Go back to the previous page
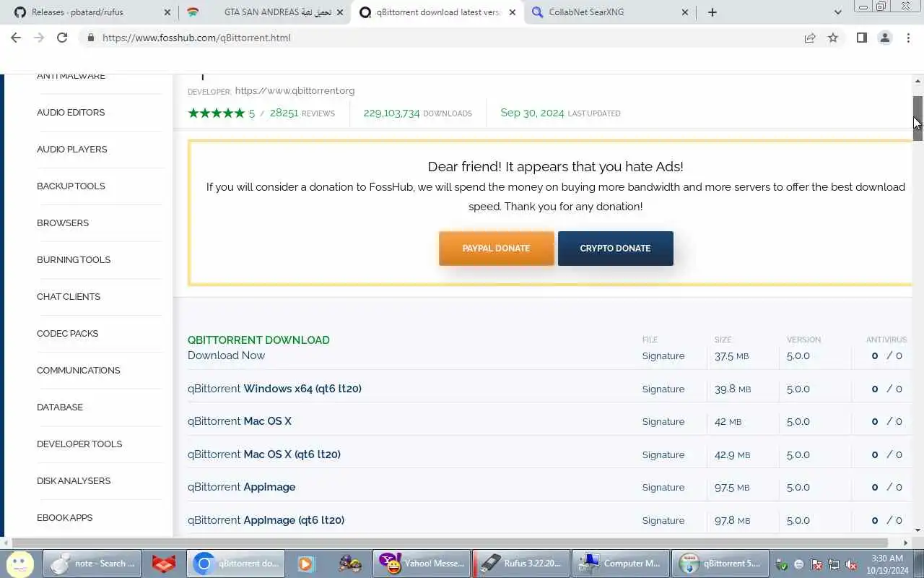The width and height of the screenshot is (924, 578). click(x=16, y=38)
